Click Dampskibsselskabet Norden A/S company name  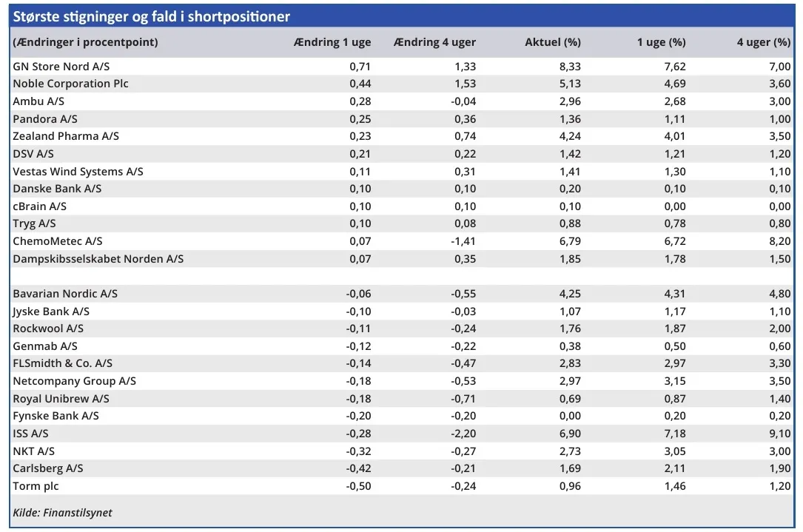98,259
